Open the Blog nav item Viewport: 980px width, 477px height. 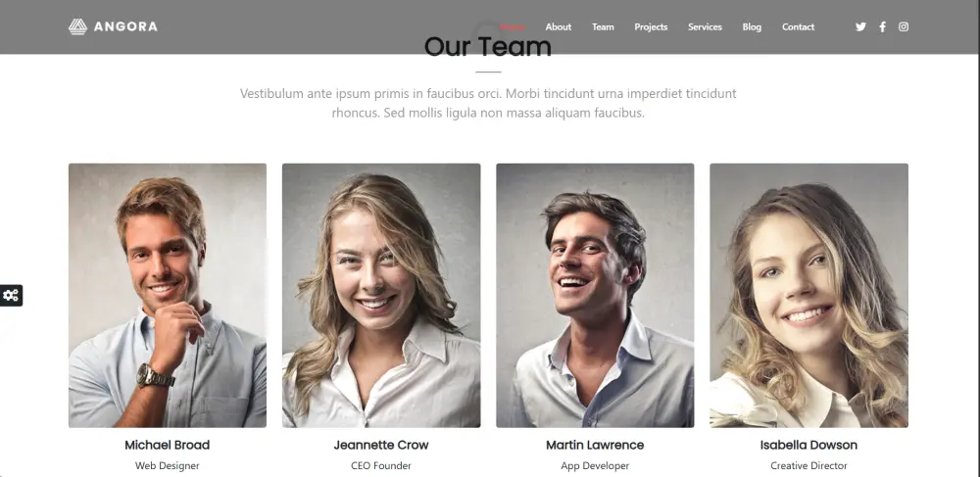pos(752,26)
